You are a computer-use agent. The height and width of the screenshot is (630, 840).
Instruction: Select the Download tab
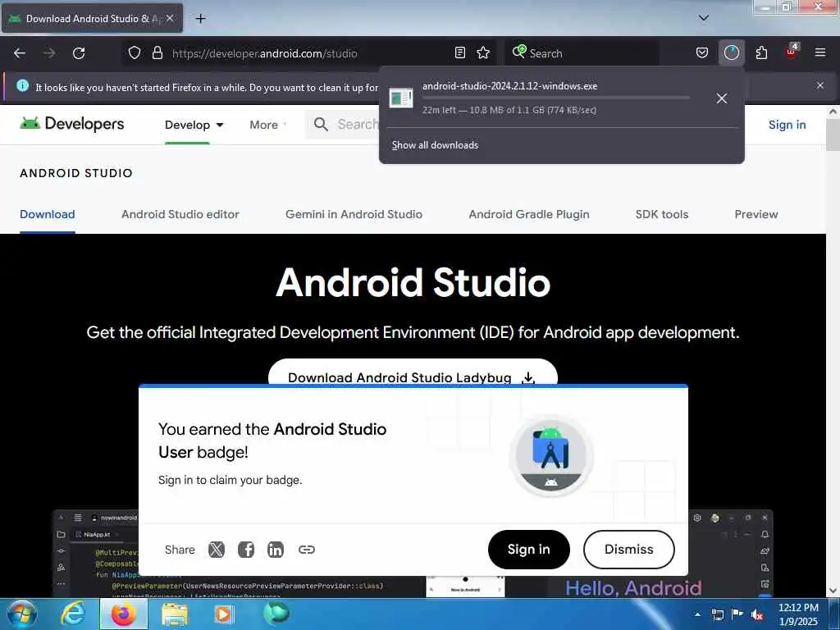click(x=47, y=214)
